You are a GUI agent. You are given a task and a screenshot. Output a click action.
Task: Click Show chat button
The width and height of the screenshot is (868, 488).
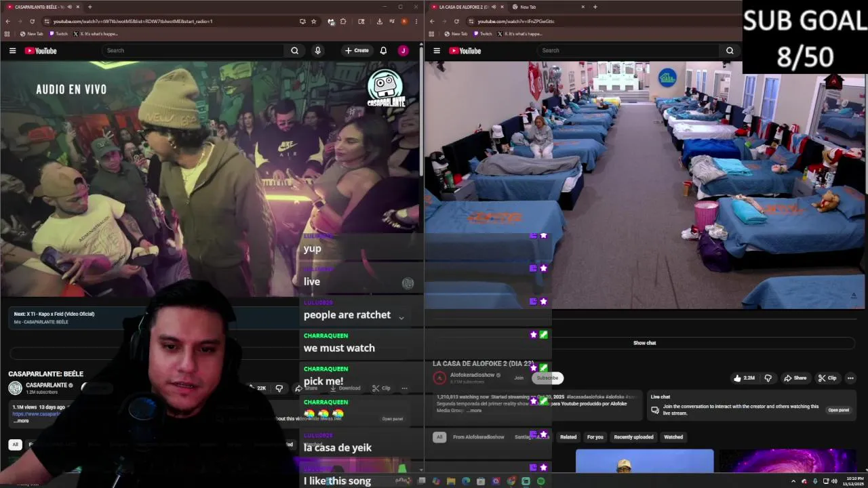(x=644, y=343)
